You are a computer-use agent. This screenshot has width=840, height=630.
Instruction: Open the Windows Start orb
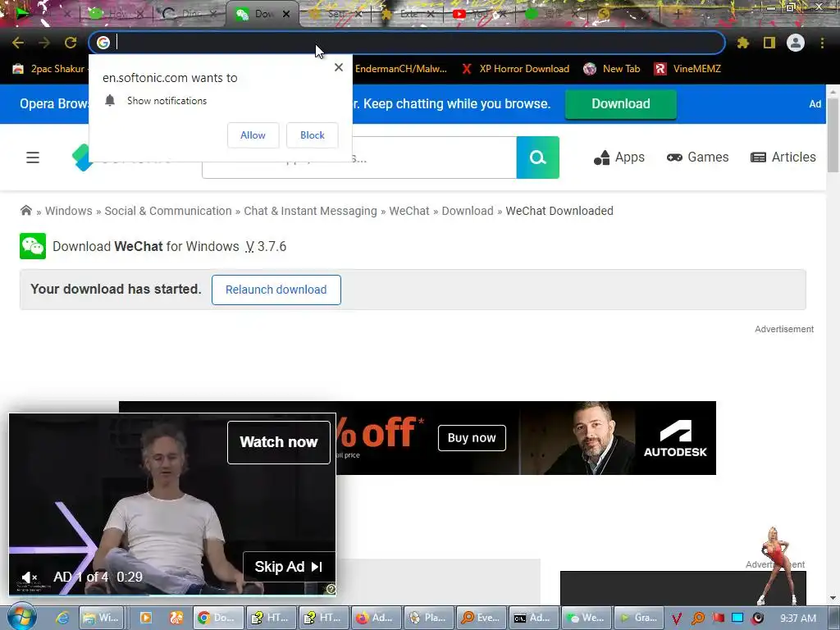pos(21,617)
